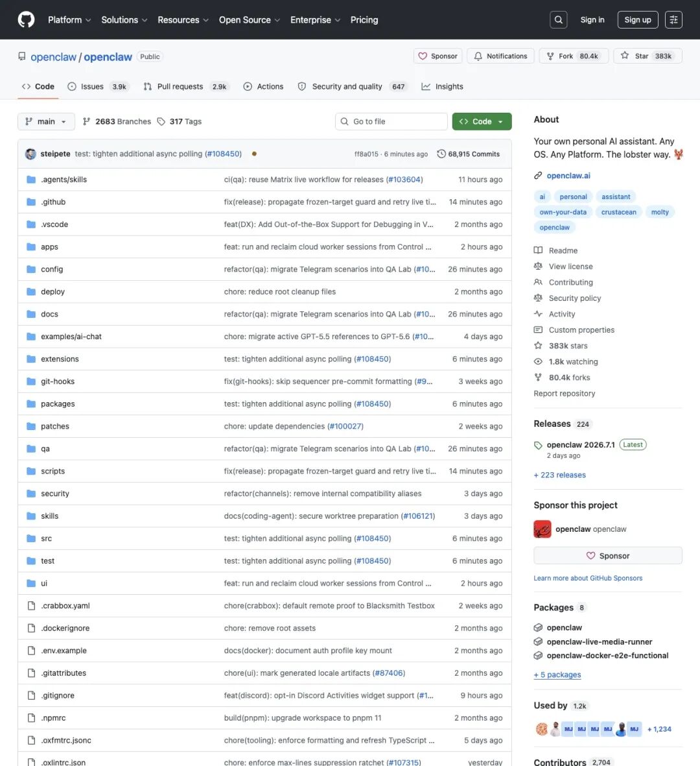Show + 5 packages
The image size is (700, 766).
557,675
